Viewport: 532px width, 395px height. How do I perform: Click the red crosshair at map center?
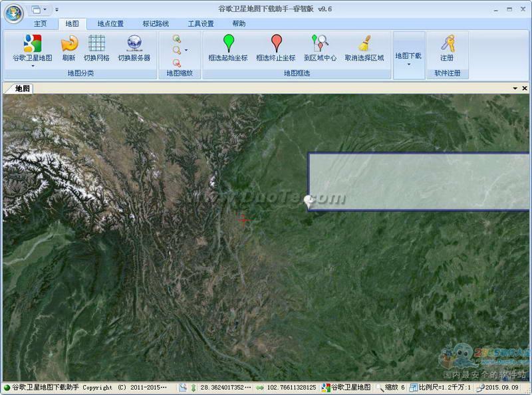tap(244, 219)
